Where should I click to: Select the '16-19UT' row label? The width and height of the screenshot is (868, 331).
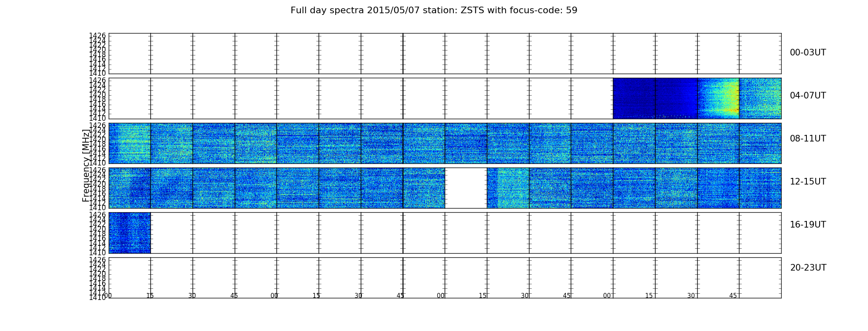coord(808,225)
